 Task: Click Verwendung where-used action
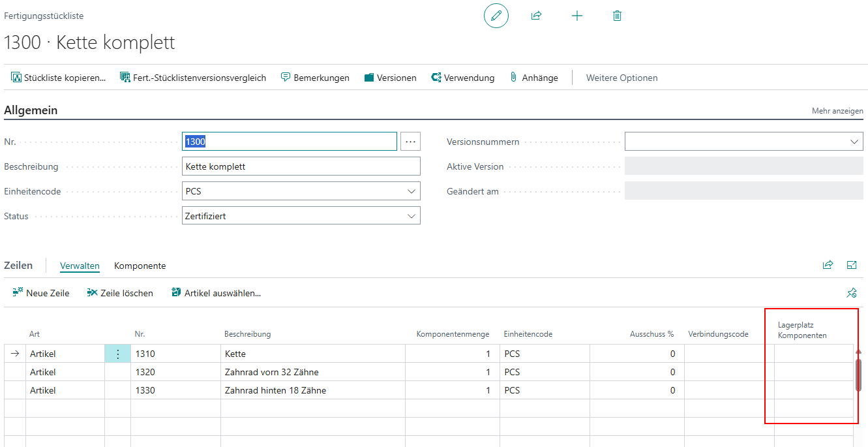coord(462,78)
